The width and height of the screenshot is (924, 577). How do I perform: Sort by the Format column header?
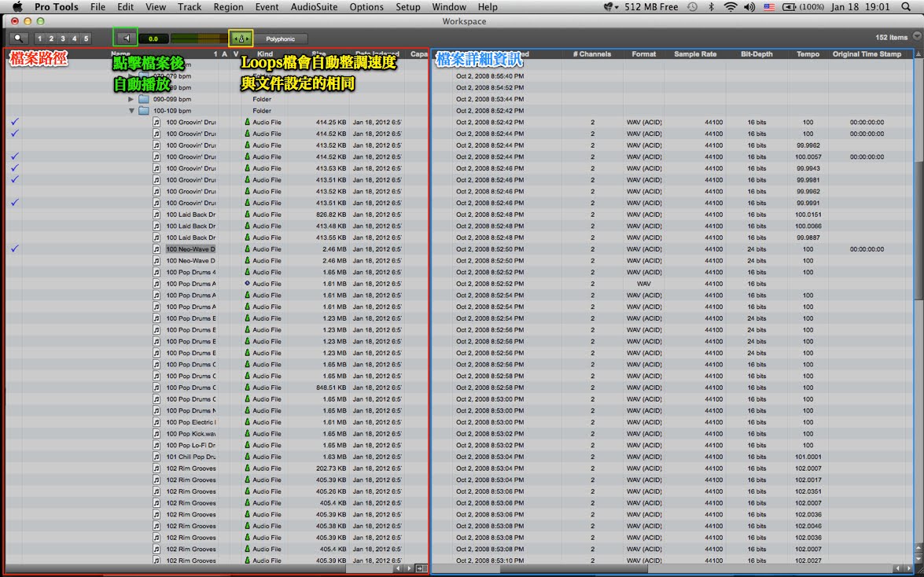point(643,54)
